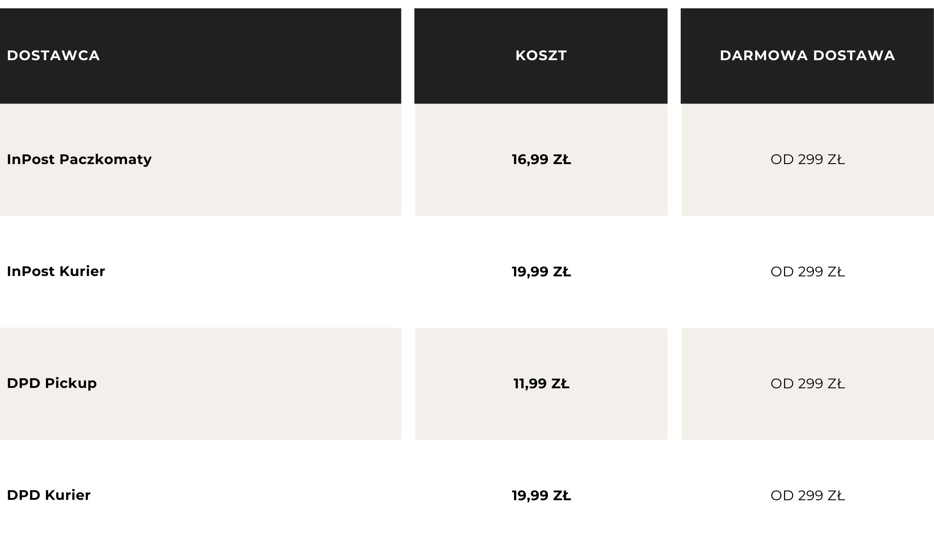
Task: Click free delivery threshold for InPost Paczkomaty
Action: 807,159
